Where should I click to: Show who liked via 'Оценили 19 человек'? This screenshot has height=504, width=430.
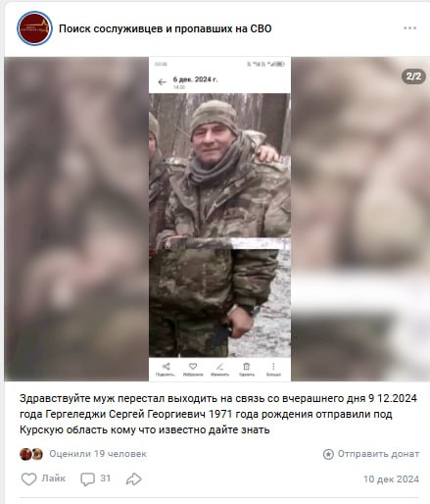click(x=98, y=454)
